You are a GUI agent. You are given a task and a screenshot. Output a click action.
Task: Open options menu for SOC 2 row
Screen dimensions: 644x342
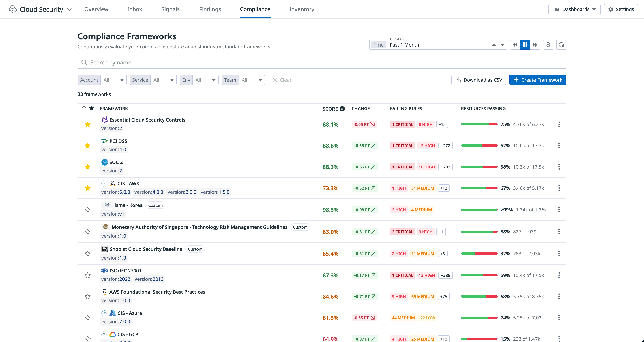pos(559,167)
